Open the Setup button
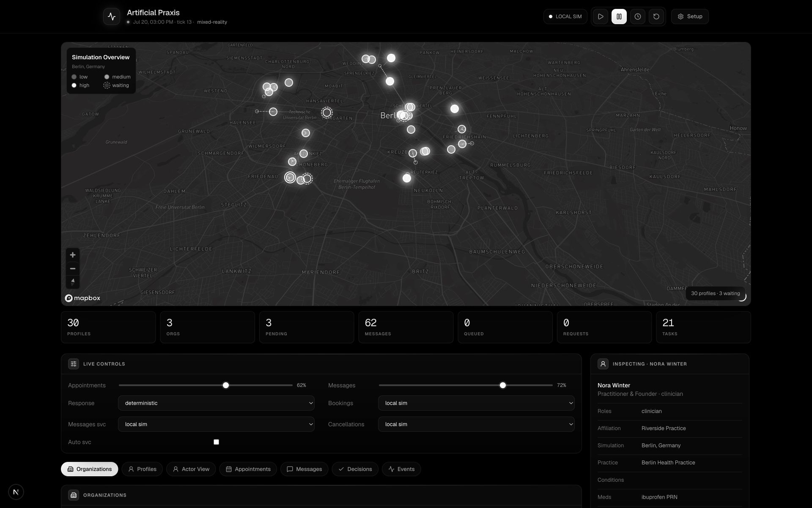The height and width of the screenshot is (508, 812). tap(690, 17)
